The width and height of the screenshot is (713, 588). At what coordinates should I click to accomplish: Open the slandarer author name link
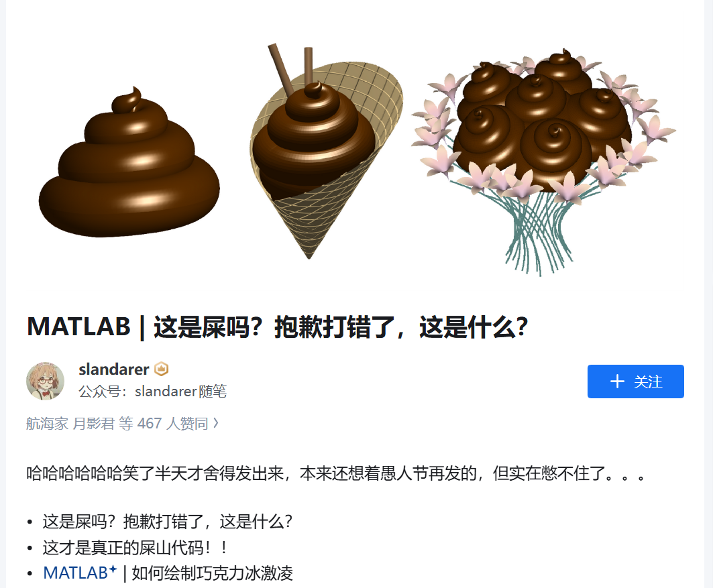click(x=113, y=369)
